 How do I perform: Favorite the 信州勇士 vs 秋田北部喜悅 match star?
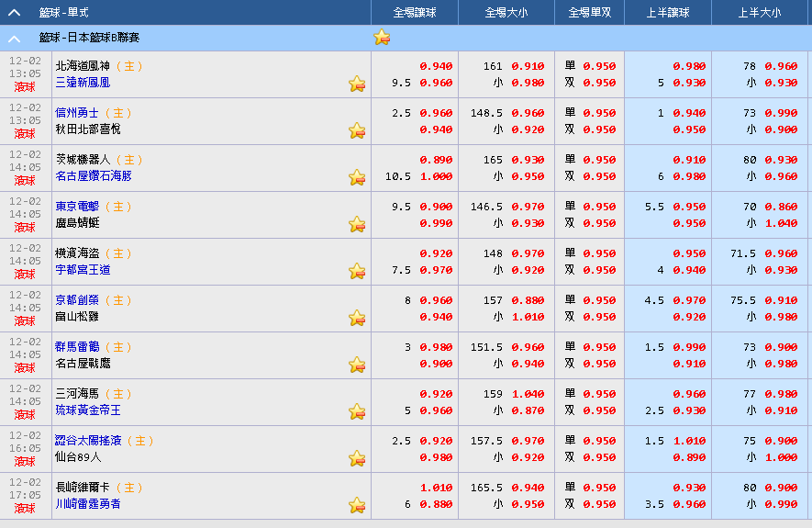(357, 130)
